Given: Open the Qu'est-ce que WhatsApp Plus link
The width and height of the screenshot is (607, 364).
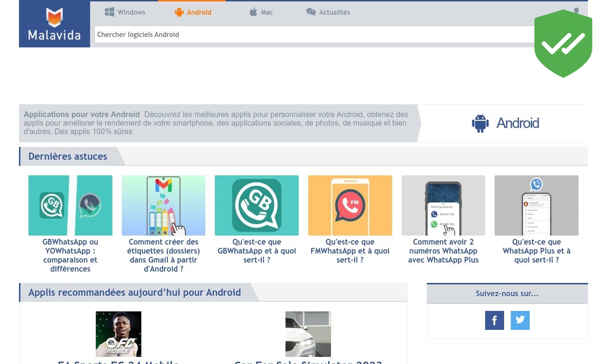Looking at the screenshot, I should point(537,251).
